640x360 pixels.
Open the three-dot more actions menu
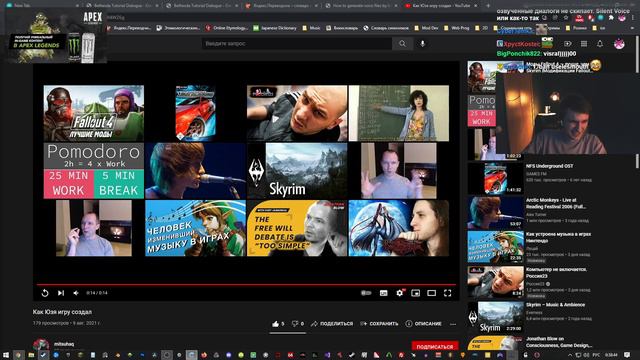coord(453,324)
